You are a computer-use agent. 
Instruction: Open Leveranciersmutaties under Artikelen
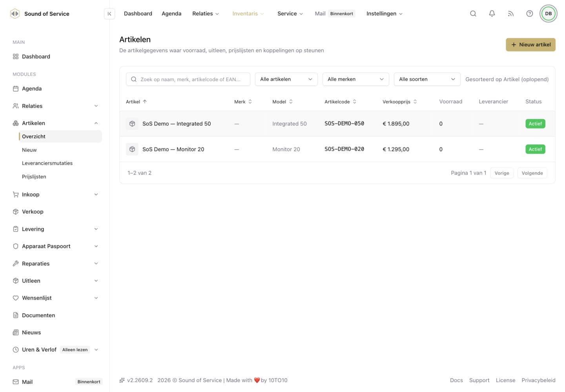47,163
